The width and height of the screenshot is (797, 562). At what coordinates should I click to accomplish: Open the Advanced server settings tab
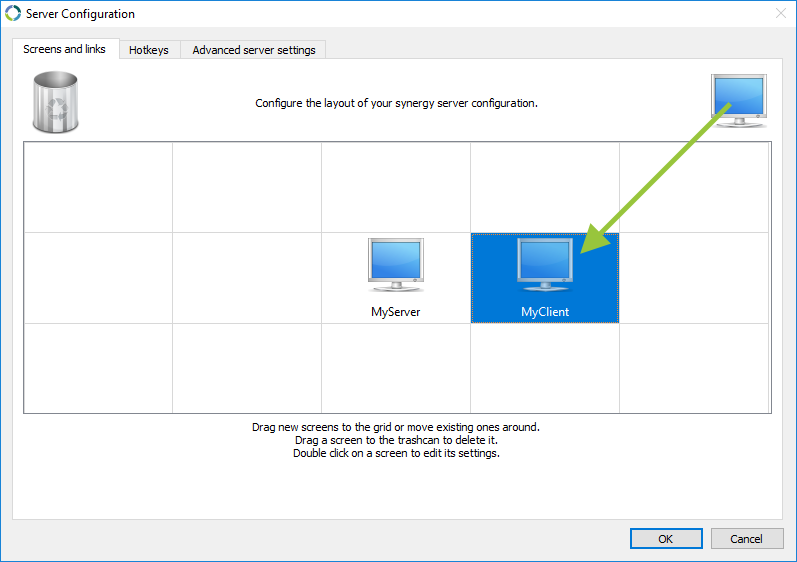click(254, 50)
